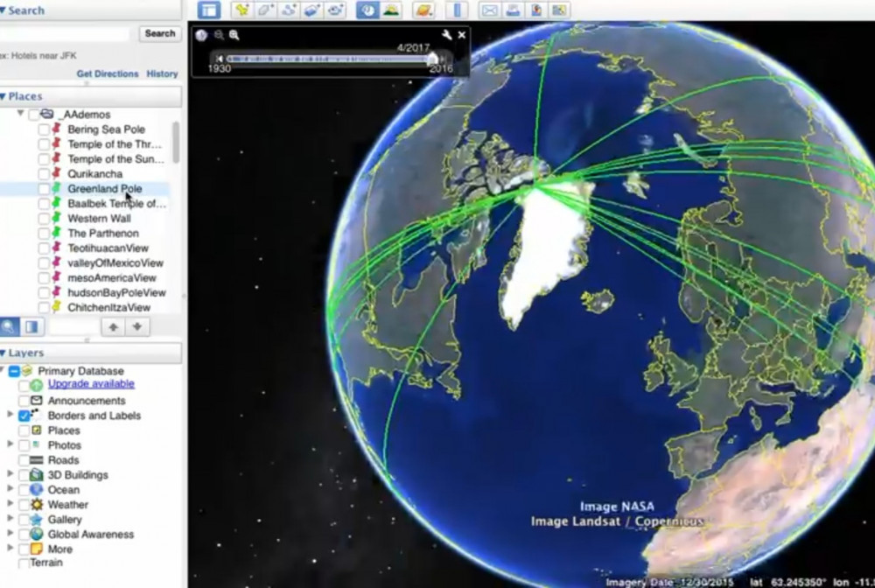Click the historical imagery timeline track
Viewport: 875px width, 588px height.
pos(329,59)
